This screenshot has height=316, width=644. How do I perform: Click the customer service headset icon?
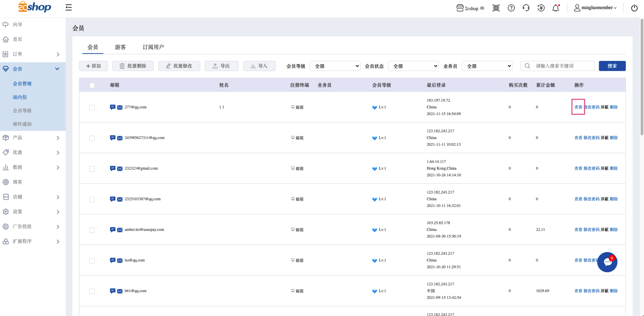click(526, 8)
